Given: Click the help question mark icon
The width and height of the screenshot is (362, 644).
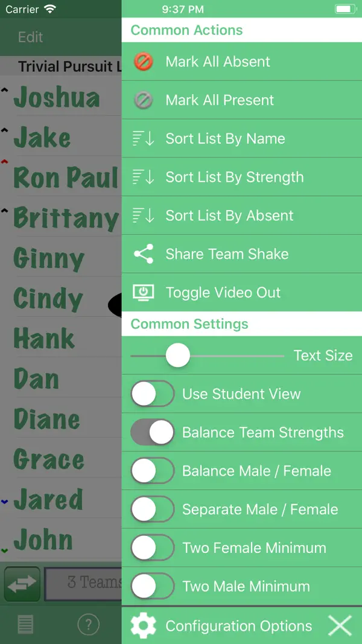Looking at the screenshot, I should tap(89, 625).
